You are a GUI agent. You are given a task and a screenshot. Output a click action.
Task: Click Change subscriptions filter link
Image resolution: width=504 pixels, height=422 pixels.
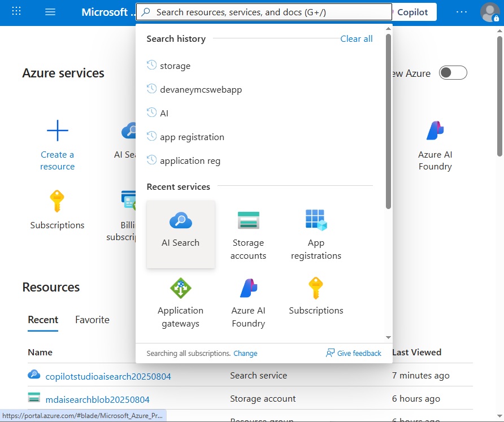coord(245,353)
